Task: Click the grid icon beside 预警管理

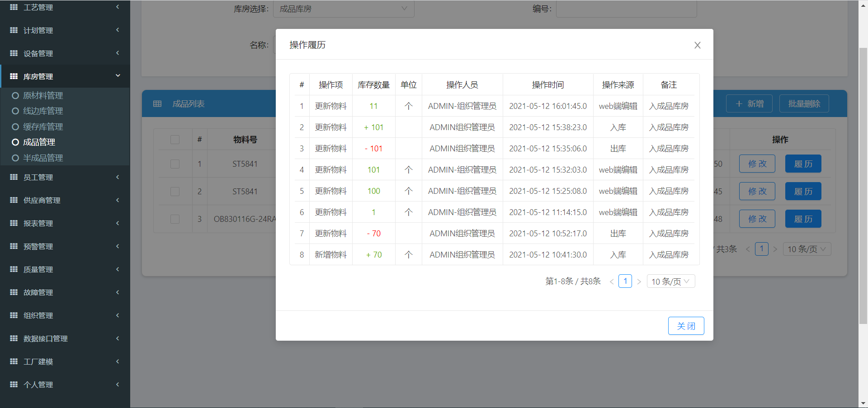Action: pyautogui.click(x=14, y=246)
